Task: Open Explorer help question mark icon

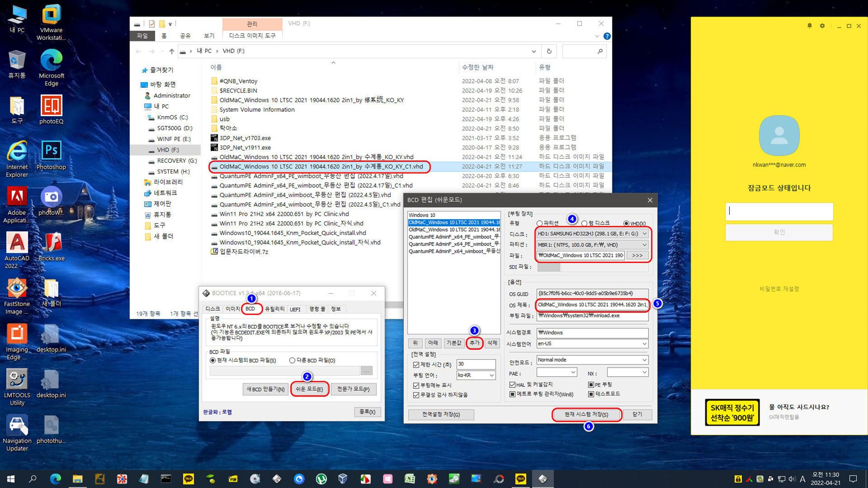Action: point(607,36)
